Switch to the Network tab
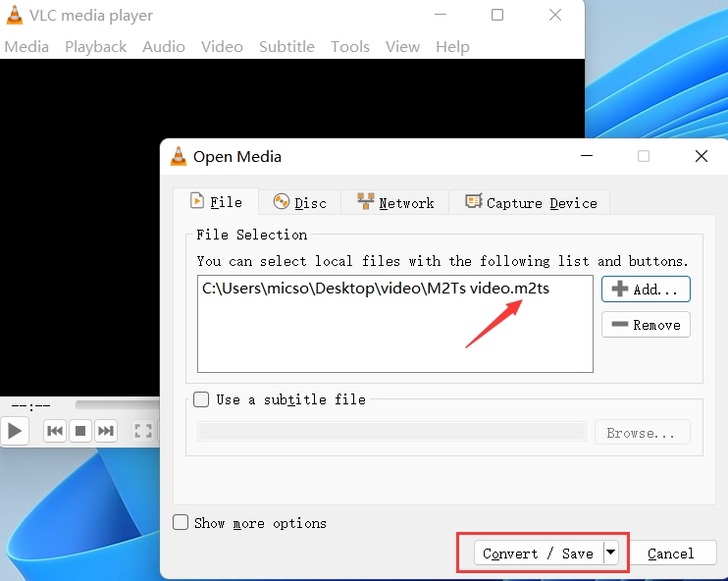 (395, 203)
